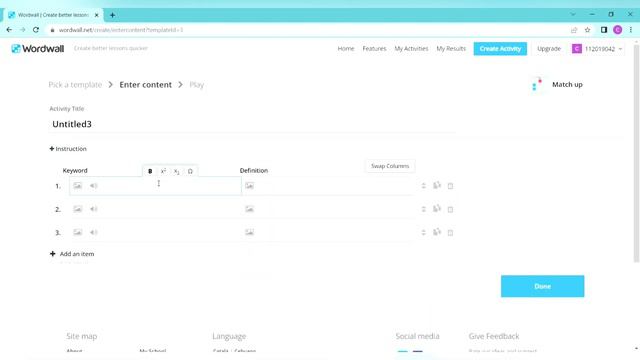
Task: Open the 112010042 account dropdown
Action: pyautogui.click(x=597, y=49)
